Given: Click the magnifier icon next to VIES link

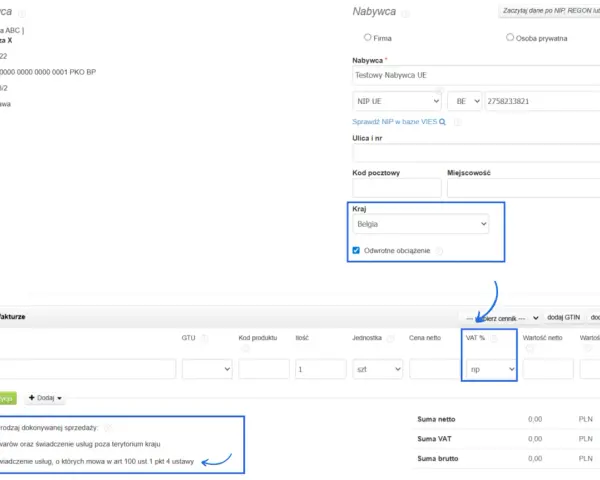Looking at the screenshot, I should pyautogui.click(x=442, y=122).
